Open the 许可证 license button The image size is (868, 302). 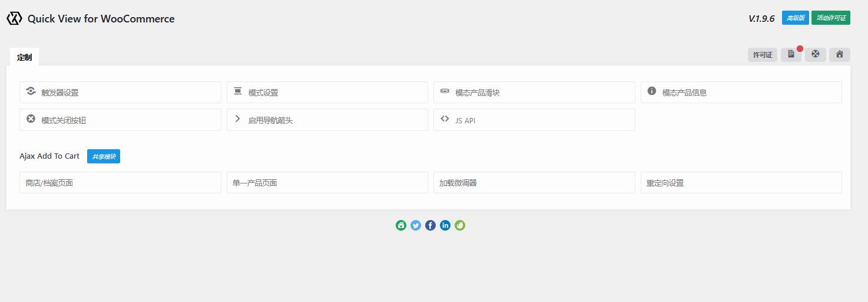[763, 55]
